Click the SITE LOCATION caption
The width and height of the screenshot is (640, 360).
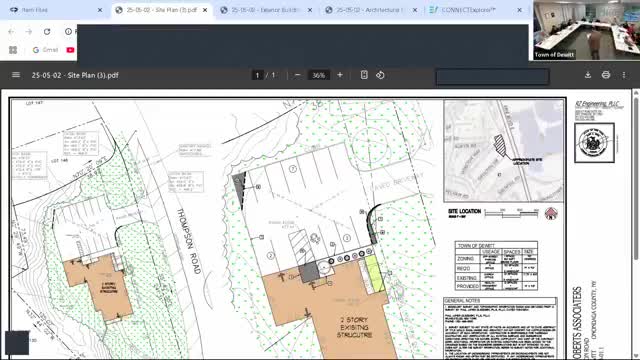click(x=464, y=211)
